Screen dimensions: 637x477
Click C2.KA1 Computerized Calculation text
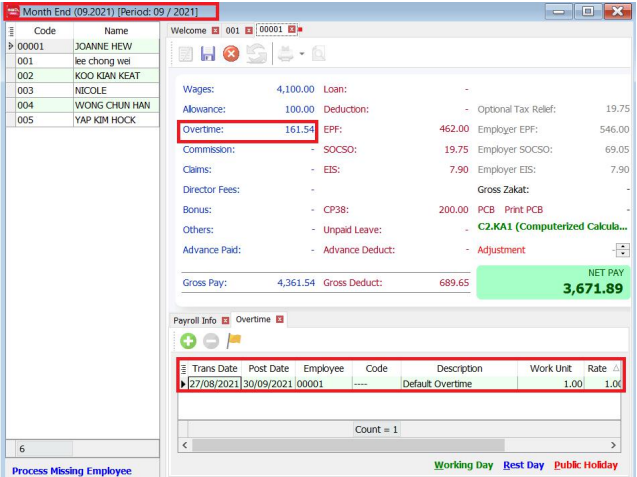(x=552, y=227)
